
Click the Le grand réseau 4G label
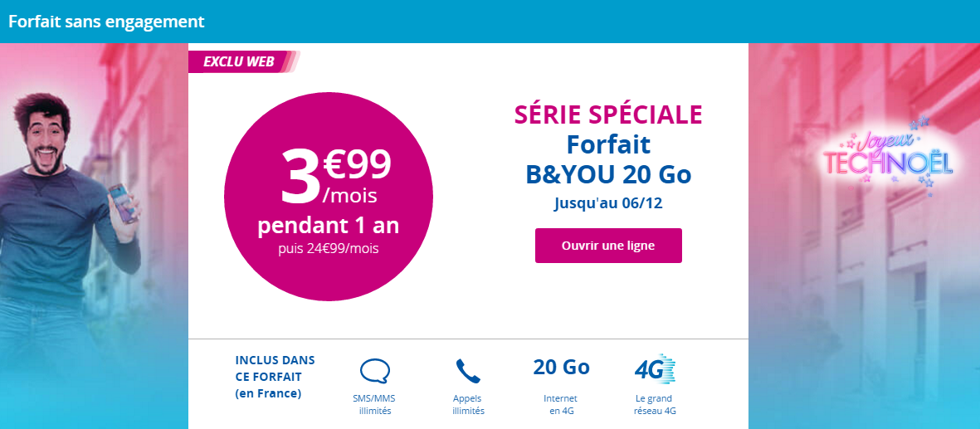[x=655, y=405]
